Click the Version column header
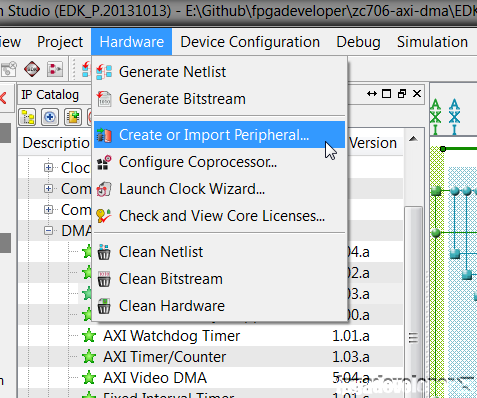The image size is (477, 398). click(x=373, y=143)
